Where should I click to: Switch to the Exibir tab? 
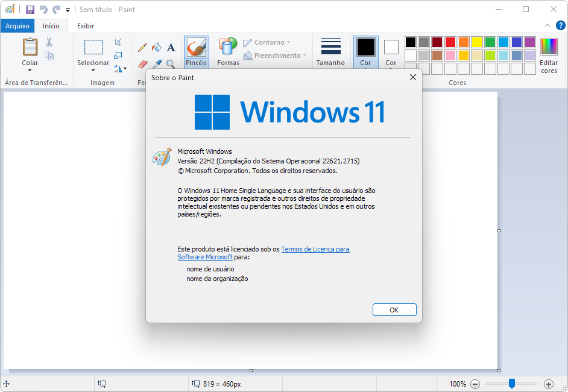click(x=86, y=26)
